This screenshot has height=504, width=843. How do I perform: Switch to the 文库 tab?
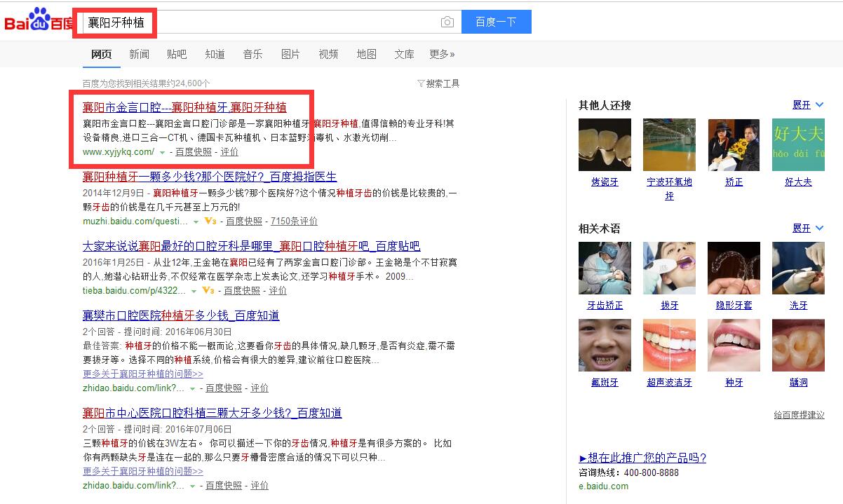coord(404,54)
